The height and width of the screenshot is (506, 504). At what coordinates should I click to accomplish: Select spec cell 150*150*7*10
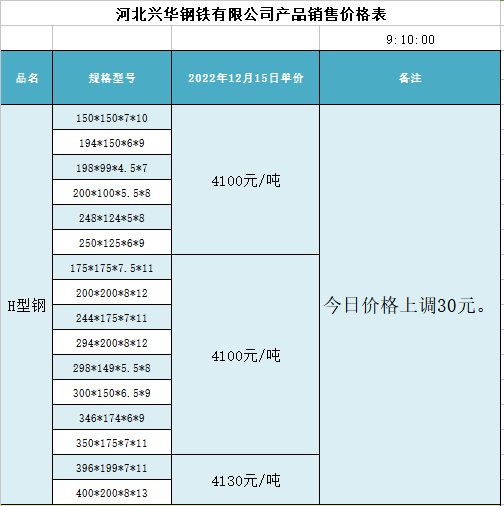click(112, 118)
